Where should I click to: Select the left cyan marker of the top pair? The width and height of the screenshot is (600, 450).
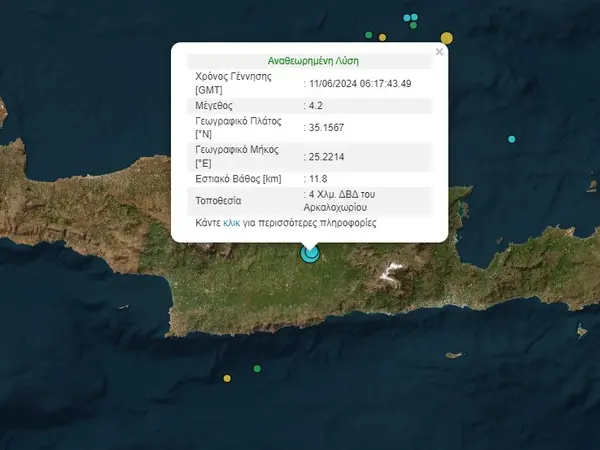407,18
